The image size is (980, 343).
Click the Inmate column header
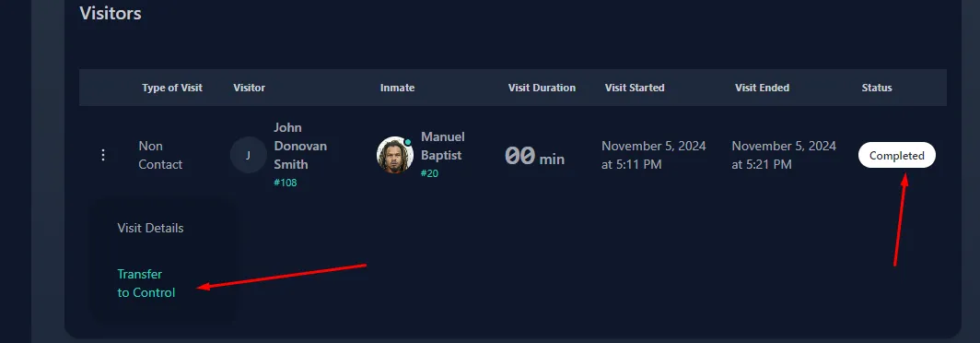[x=398, y=88]
